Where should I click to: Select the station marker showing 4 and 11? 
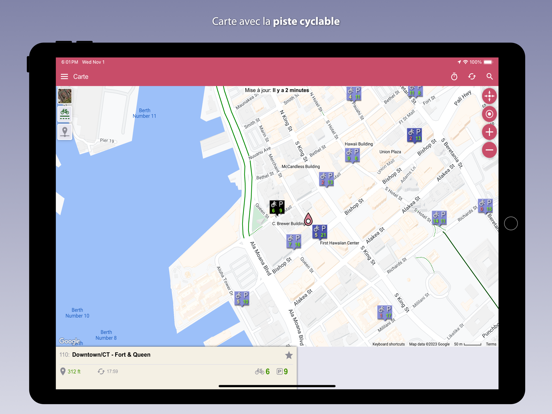[354, 94]
